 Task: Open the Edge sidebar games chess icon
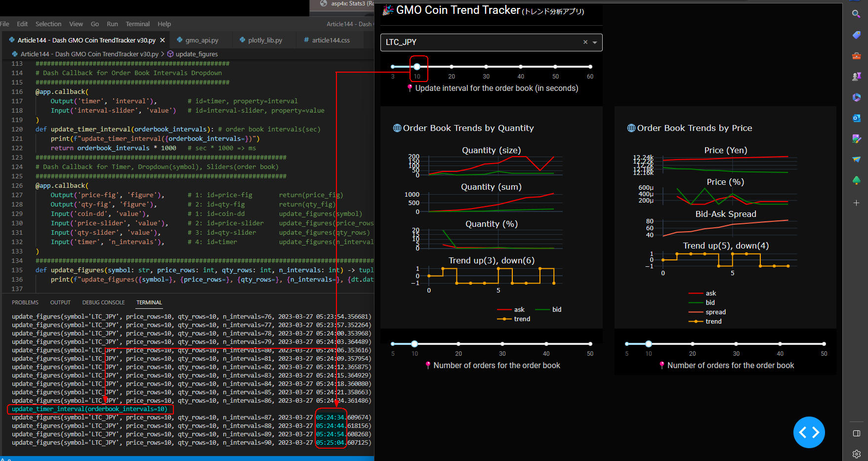[856, 76]
